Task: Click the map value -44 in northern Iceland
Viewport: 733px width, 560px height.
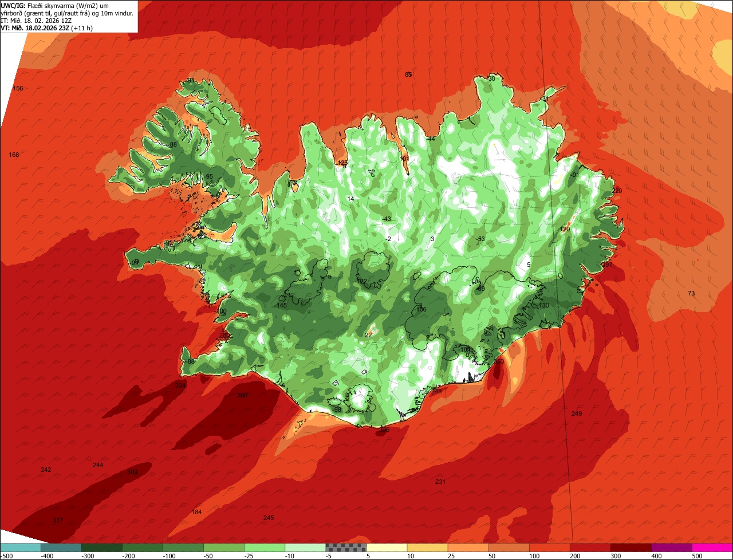Action: 431,139
